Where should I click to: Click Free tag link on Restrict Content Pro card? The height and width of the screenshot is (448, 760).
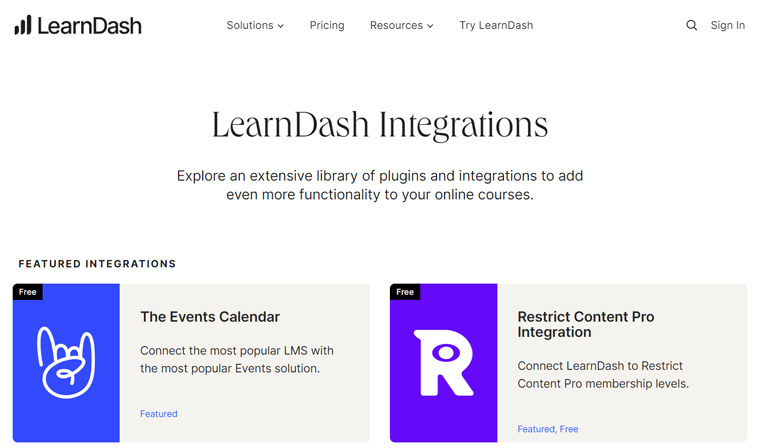[569, 429]
